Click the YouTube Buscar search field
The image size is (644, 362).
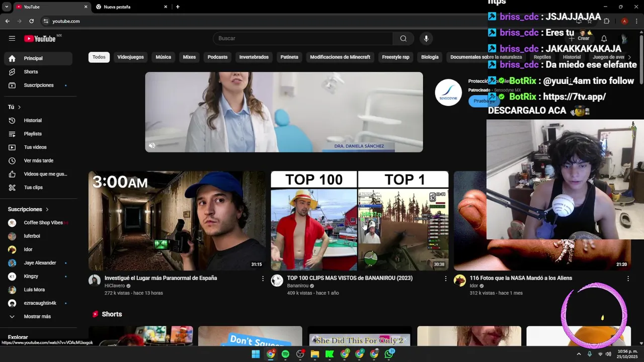point(303,39)
